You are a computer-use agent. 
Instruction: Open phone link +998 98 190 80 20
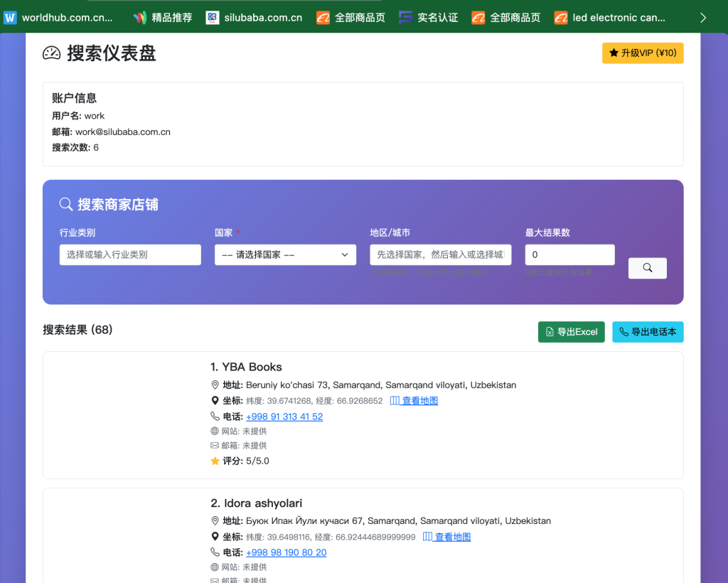tap(286, 552)
